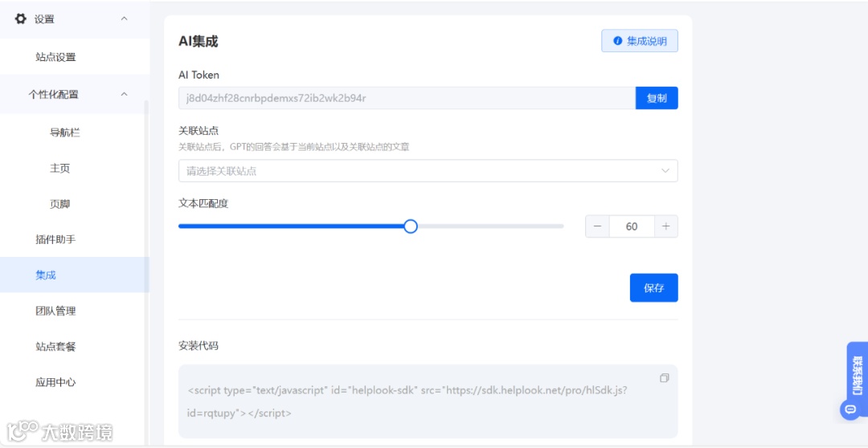This screenshot has width=868, height=448.
Task: Click the 关联站点 dropdown arrow
Action: click(665, 171)
